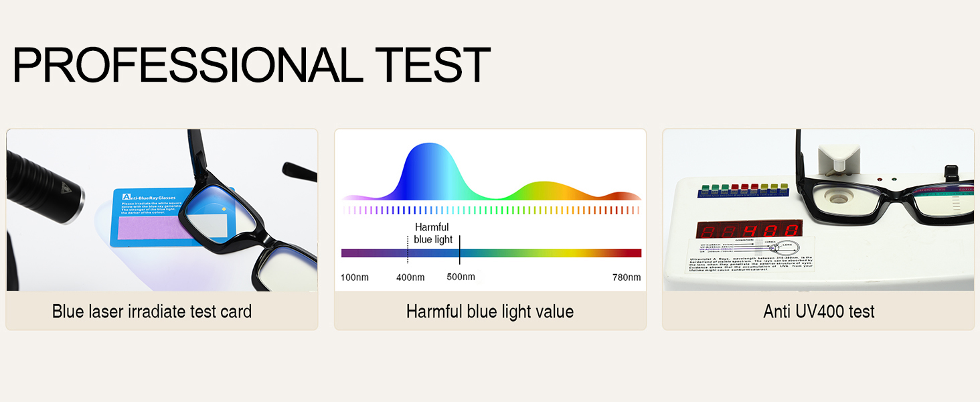Click the red LED digit display
Image resolution: width=980 pixels, height=402 pixels.
pos(750,230)
